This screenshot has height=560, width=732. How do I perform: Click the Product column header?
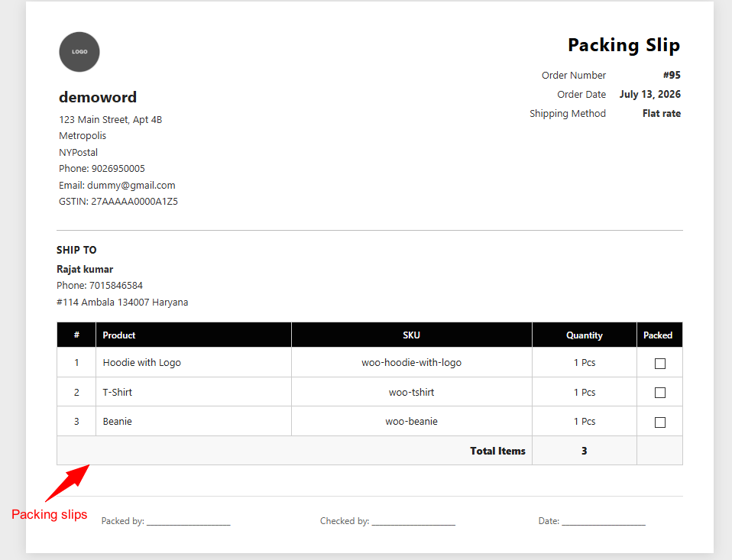click(119, 335)
